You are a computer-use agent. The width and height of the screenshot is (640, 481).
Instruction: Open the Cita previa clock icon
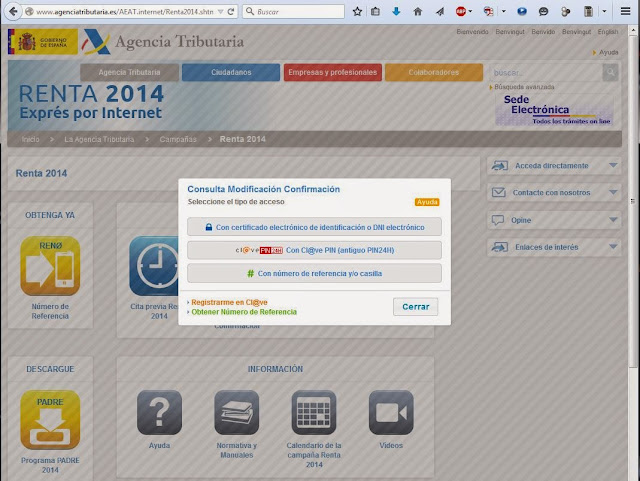(154, 266)
